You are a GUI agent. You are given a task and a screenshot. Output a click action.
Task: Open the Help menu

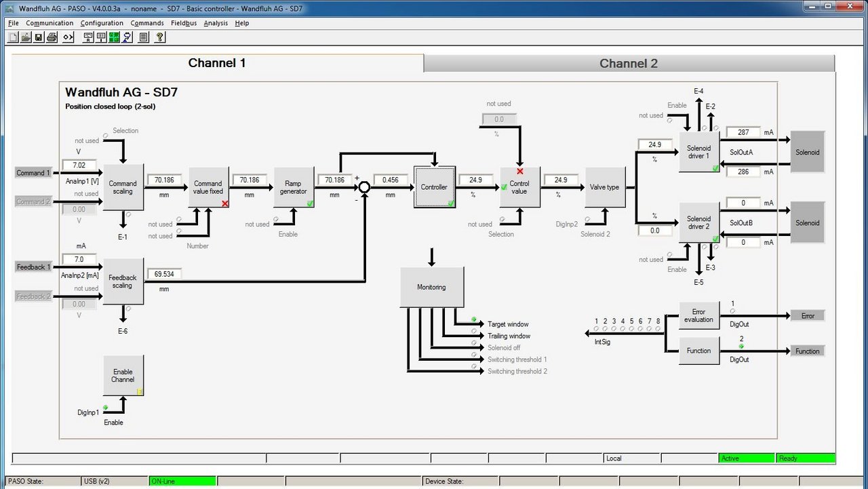click(242, 23)
